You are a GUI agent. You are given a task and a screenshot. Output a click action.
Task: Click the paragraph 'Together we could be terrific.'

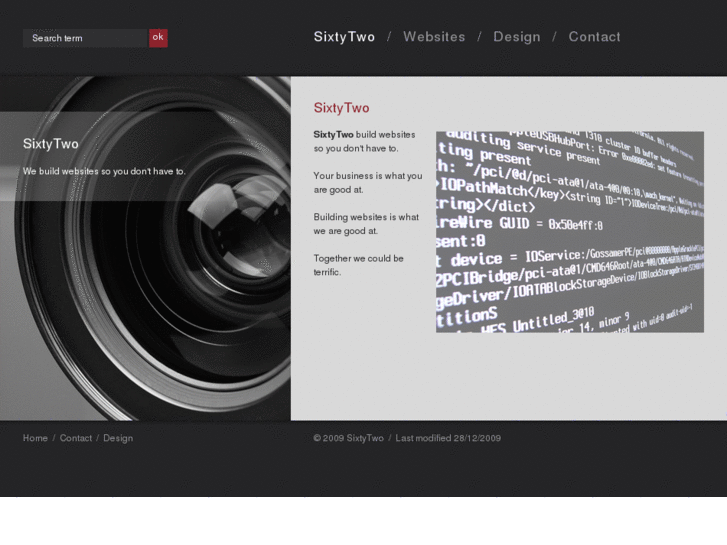(x=358, y=265)
